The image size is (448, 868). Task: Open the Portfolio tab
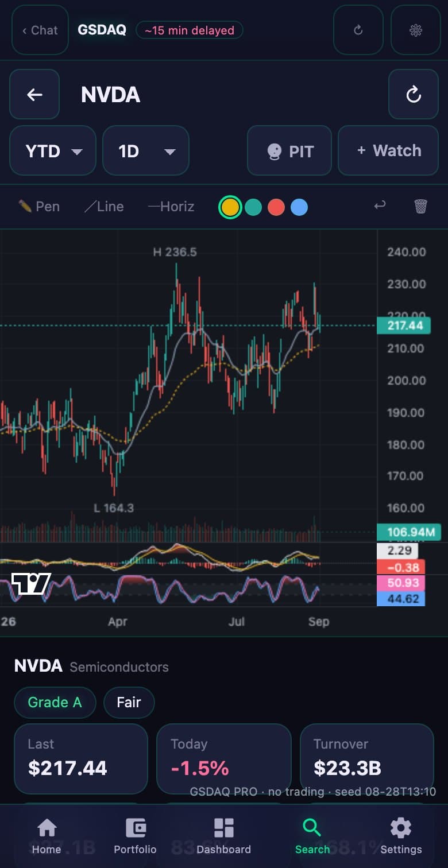click(136, 836)
